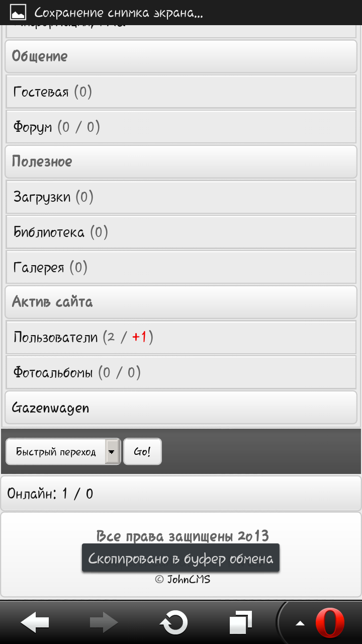Open the Gazenwagen link
The image size is (362, 644).
coord(50,408)
